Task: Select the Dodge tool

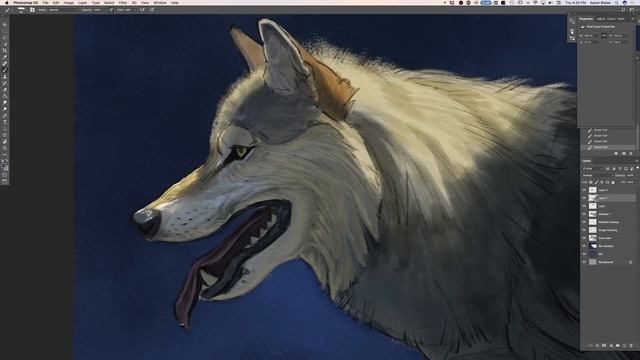Action: click(x=5, y=109)
